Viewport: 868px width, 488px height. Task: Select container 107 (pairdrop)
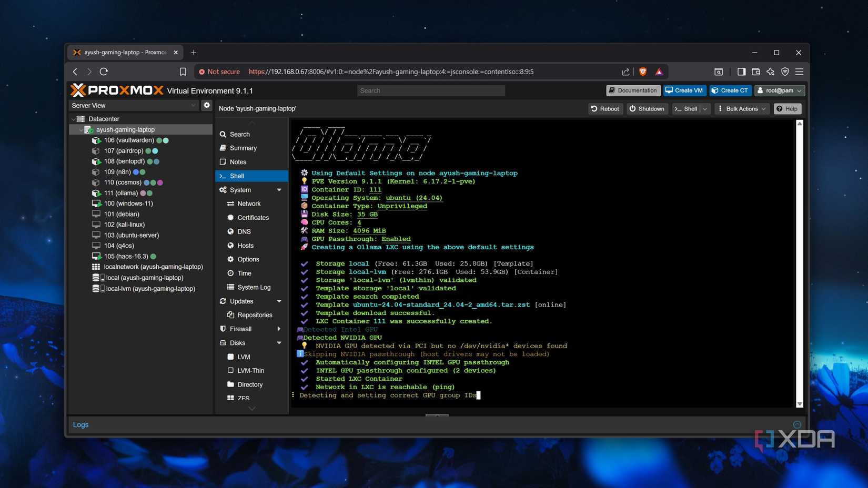(124, 151)
